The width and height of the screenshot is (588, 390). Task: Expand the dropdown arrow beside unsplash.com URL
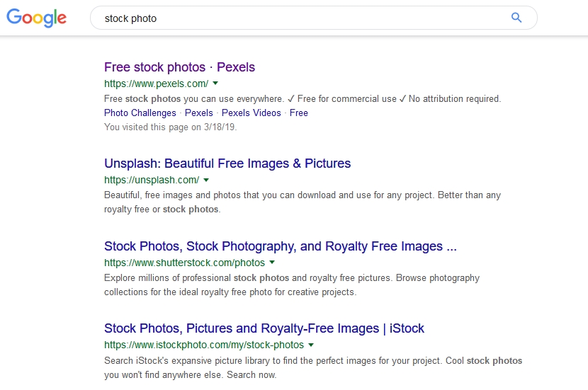(206, 180)
